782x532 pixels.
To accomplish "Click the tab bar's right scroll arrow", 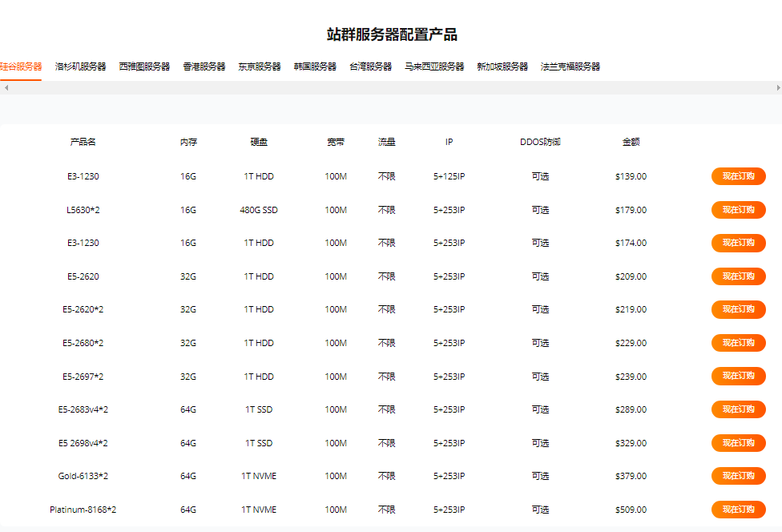I will point(778,87).
